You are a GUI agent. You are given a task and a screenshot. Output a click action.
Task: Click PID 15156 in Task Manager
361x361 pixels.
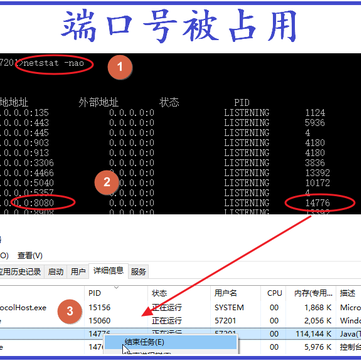coord(99,307)
